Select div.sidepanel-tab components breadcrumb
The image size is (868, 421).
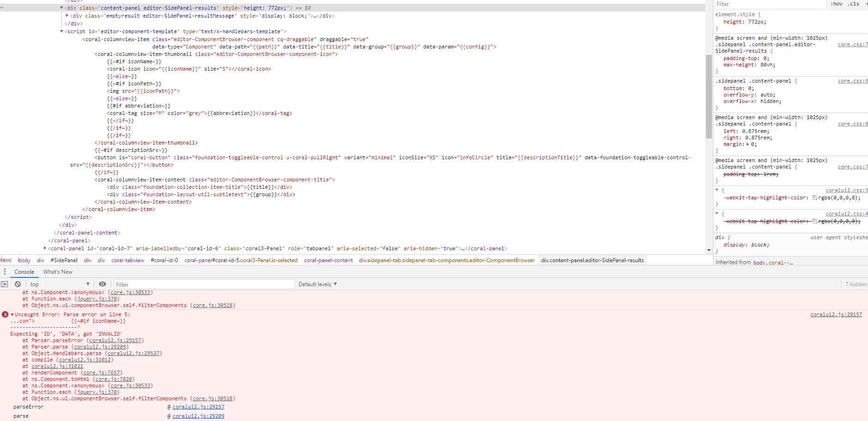447,260
